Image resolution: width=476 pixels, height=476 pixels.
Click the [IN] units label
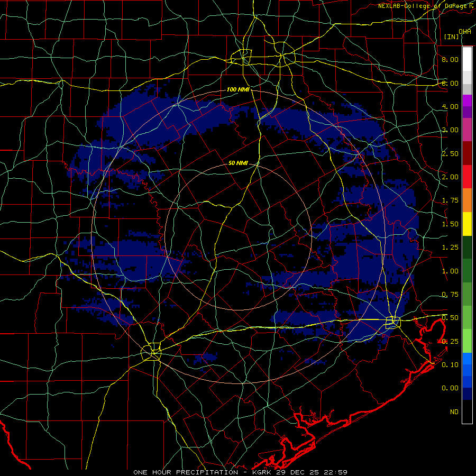point(451,36)
